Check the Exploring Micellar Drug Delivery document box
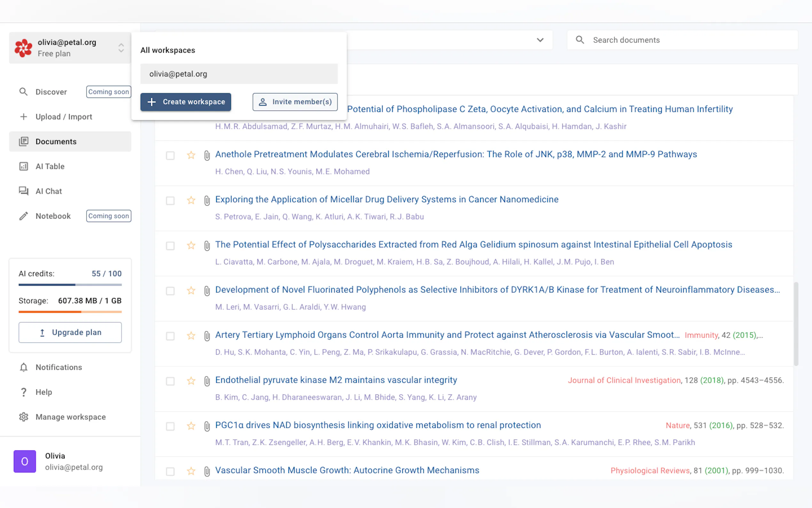This screenshot has width=812, height=508. pyautogui.click(x=170, y=201)
